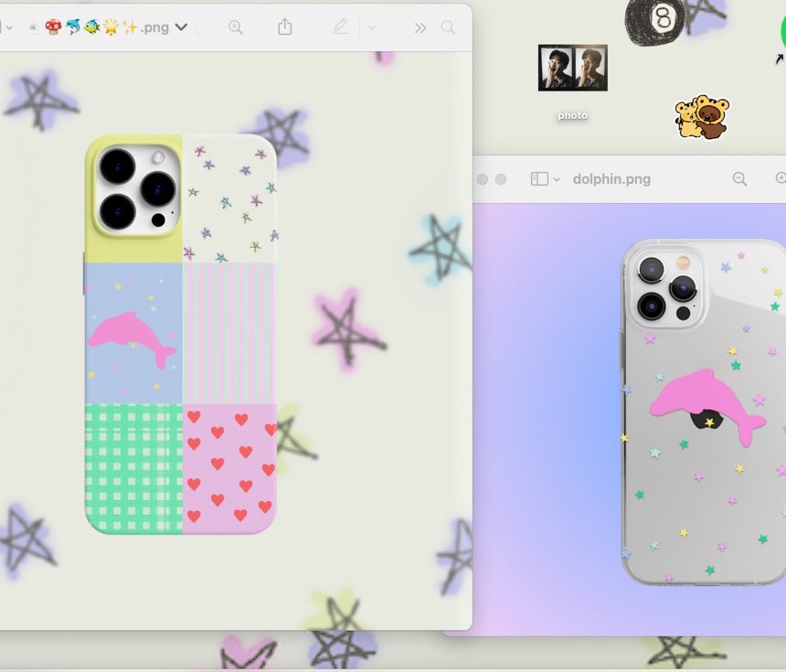
Task: Expand sidebar view chevron in dolphin.png window
Action: tap(557, 179)
